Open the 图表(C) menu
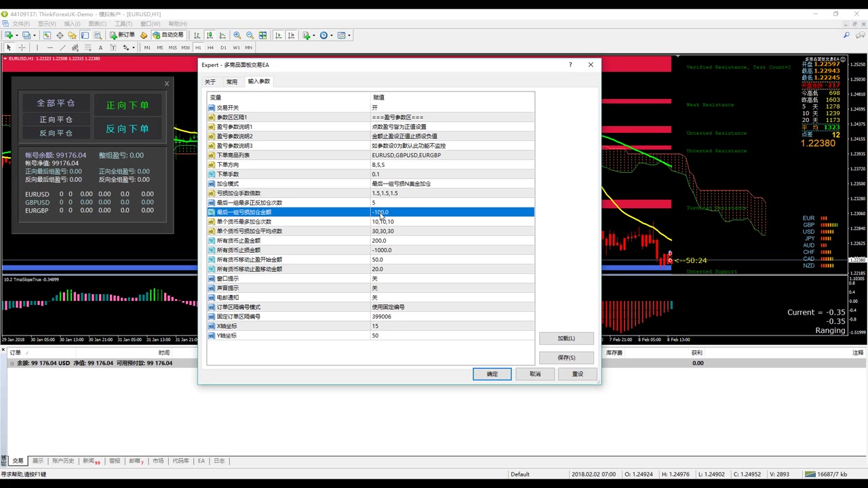The image size is (868, 488). pyautogui.click(x=98, y=24)
